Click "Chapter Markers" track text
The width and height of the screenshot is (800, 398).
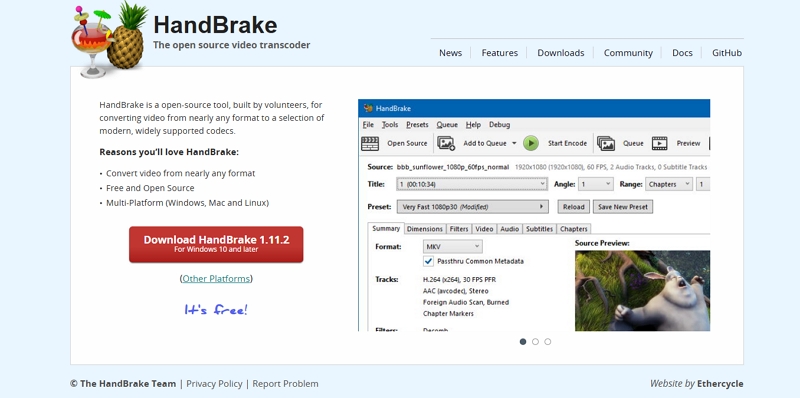(448, 313)
